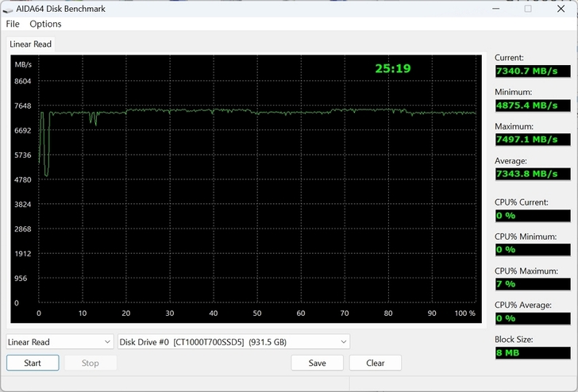
Task: Click the elapsed timer showing 25:19
Action: pos(393,69)
